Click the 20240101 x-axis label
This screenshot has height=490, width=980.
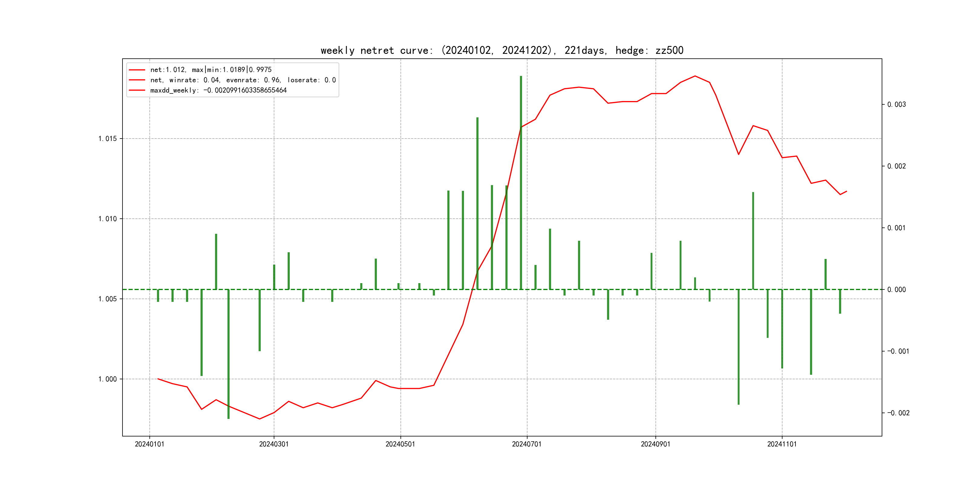[x=149, y=444]
